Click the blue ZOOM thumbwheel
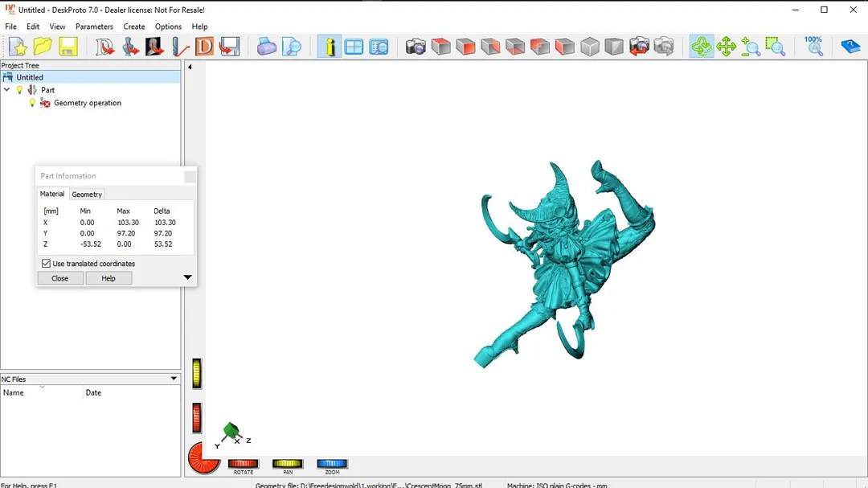 [x=332, y=464]
